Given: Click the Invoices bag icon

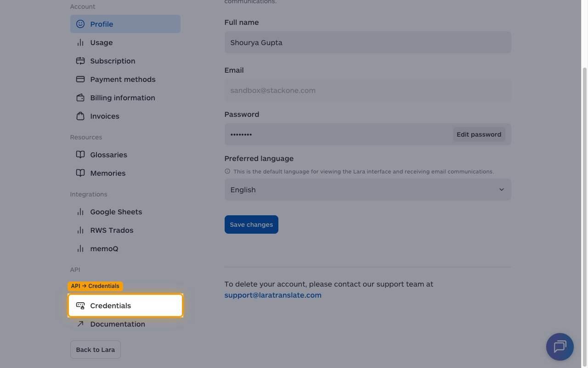Looking at the screenshot, I should point(80,116).
